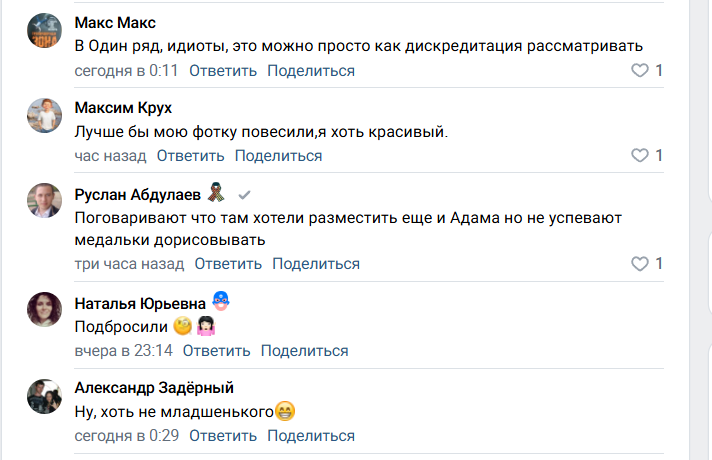Image resolution: width=712 pixels, height=460 pixels.
Task: Like Макс Макс's comment with the heart icon
Action: (x=640, y=71)
